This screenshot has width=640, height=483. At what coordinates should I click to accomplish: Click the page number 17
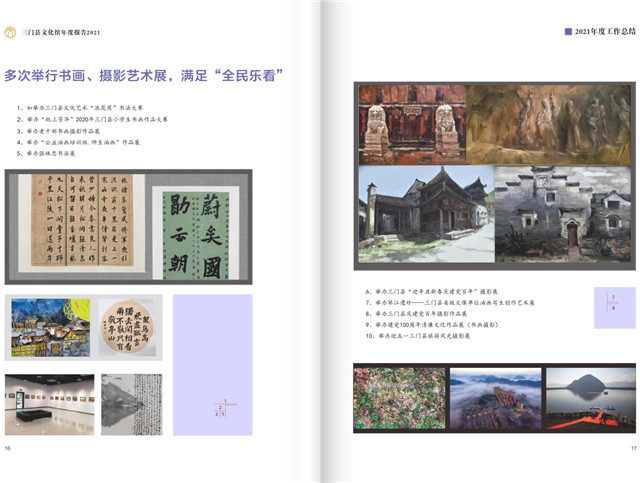(x=633, y=448)
